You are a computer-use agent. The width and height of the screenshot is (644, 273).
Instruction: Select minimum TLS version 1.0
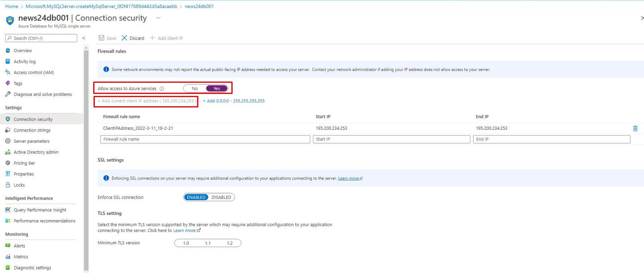[186, 243]
